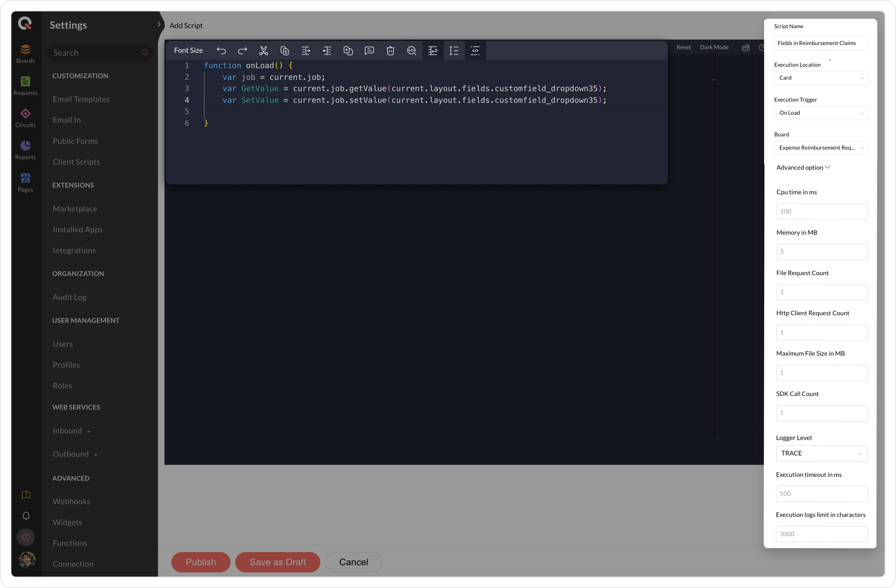Click the Copy icon in editor toolbar
896x588 pixels.
285,50
